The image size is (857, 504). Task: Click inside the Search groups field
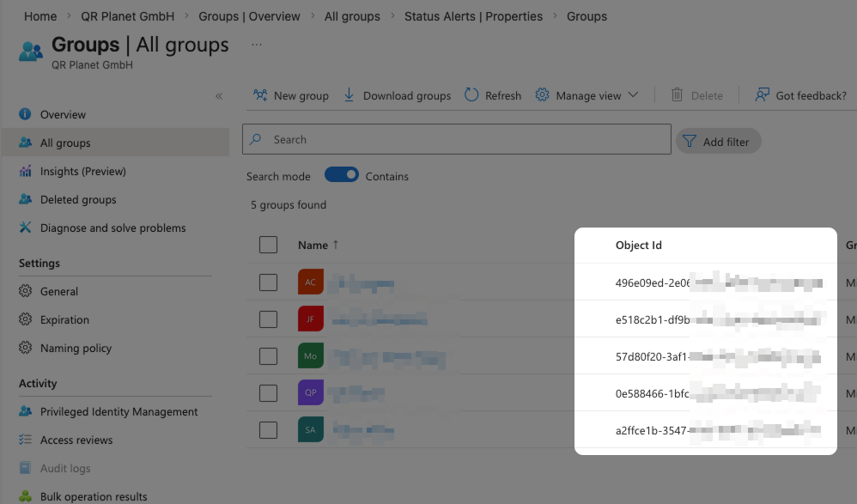(455, 140)
